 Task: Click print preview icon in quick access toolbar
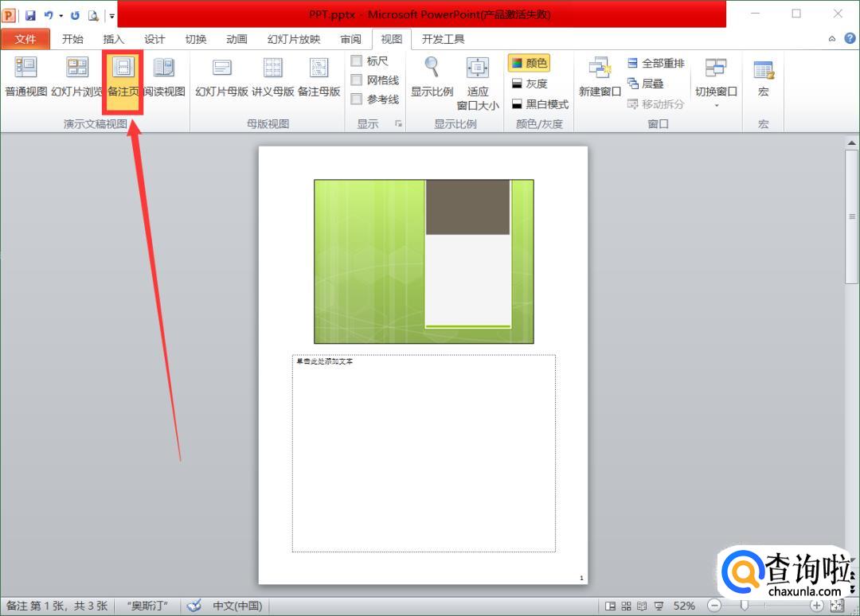(x=93, y=15)
